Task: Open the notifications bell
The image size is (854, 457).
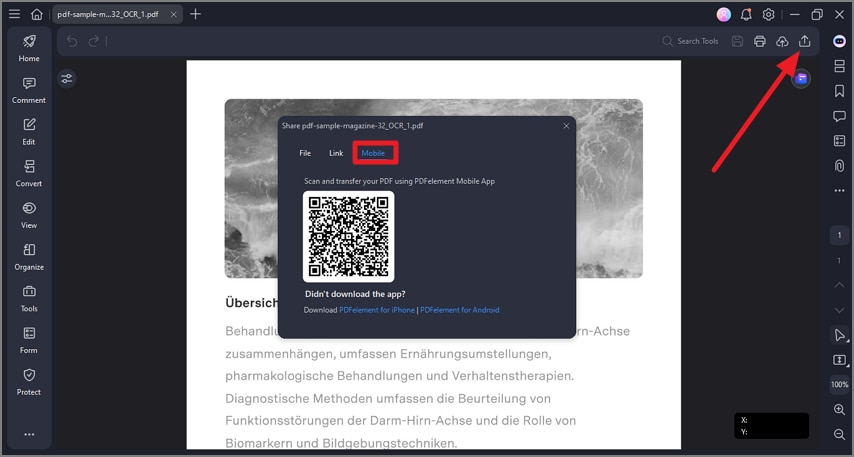Action: [x=746, y=15]
